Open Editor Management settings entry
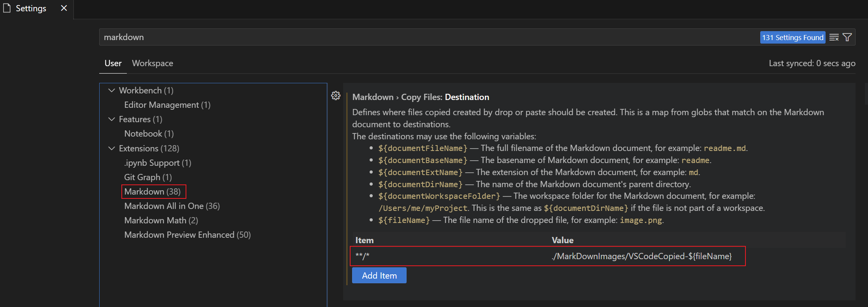The image size is (868, 307). point(167,105)
